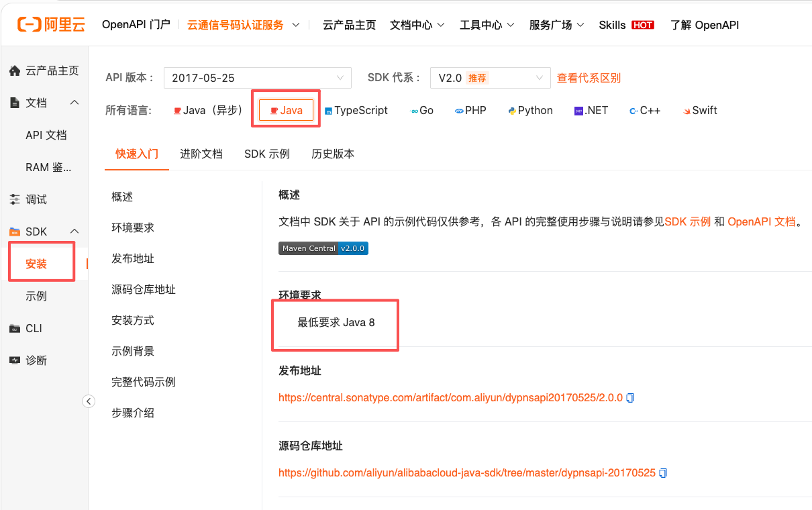Jump to 发布地址 in page outline
Screen dimensions: 812x510
coord(133,258)
